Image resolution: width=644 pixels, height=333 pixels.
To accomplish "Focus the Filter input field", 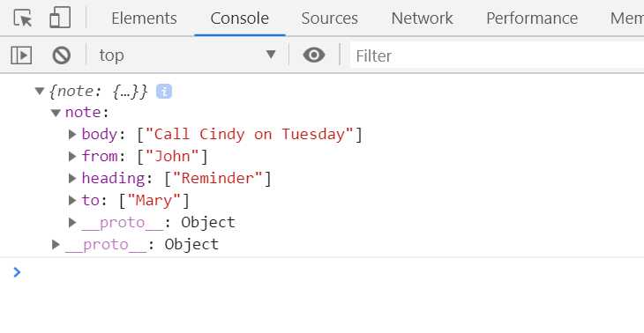I will pos(497,55).
